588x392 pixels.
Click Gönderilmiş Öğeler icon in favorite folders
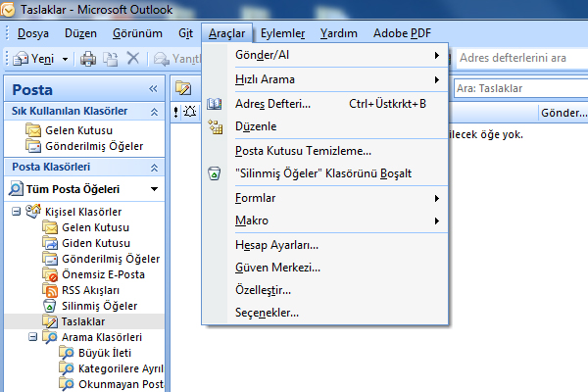[33, 146]
